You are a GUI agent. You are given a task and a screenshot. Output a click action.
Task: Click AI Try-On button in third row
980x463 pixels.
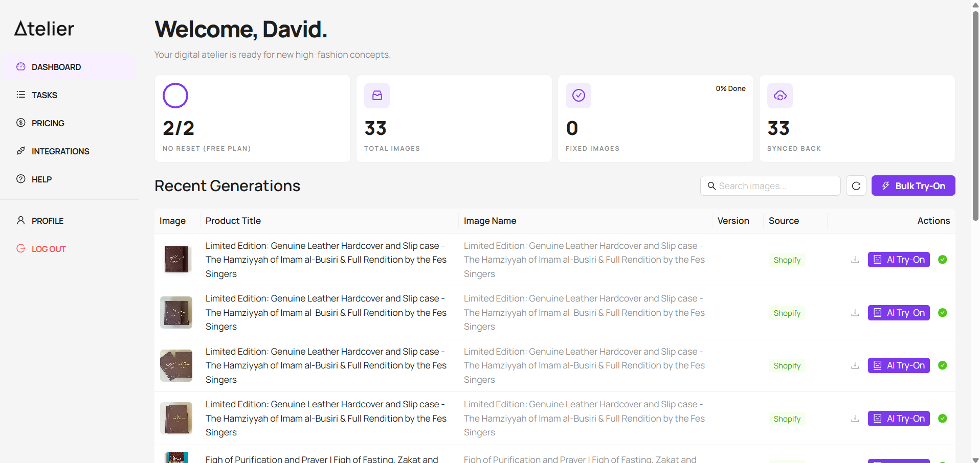899,365
